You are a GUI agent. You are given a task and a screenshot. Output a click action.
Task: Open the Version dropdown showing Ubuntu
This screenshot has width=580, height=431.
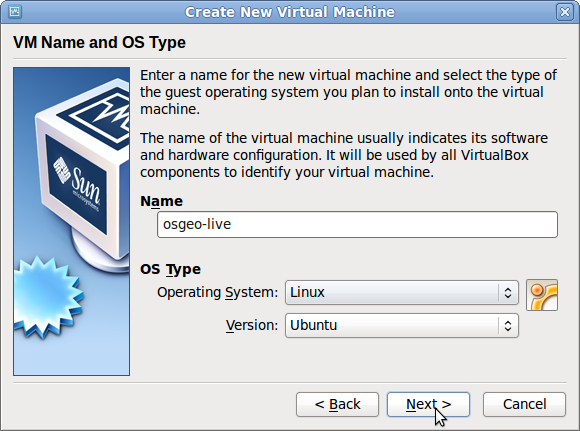402,325
